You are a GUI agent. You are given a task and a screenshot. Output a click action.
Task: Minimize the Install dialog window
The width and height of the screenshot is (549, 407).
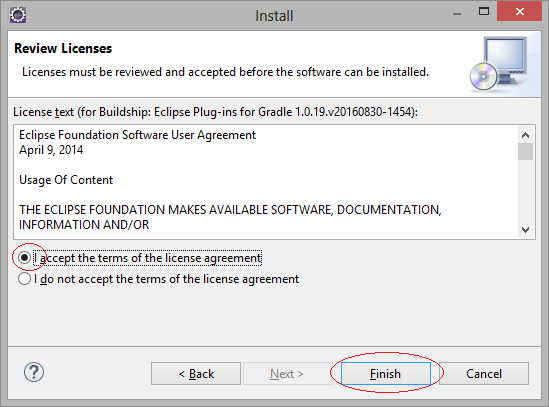(457, 14)
